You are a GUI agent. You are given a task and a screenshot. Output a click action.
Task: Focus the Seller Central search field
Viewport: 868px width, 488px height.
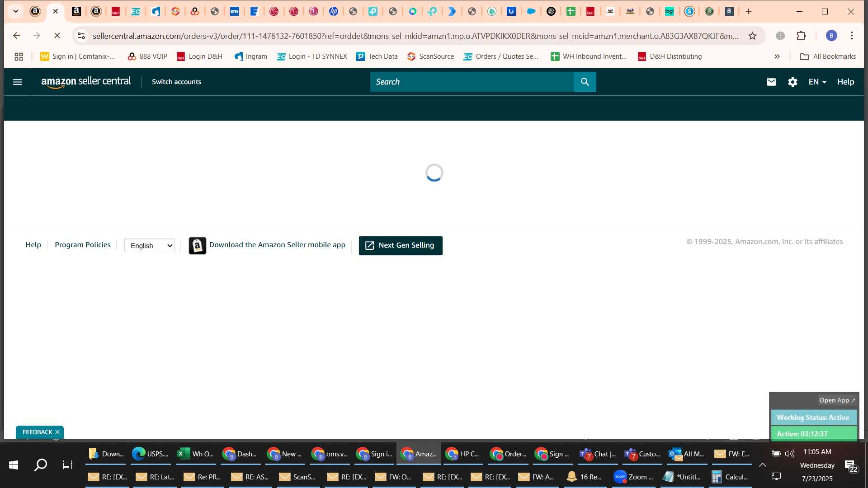pyautogui.click(x=472, y=82)
